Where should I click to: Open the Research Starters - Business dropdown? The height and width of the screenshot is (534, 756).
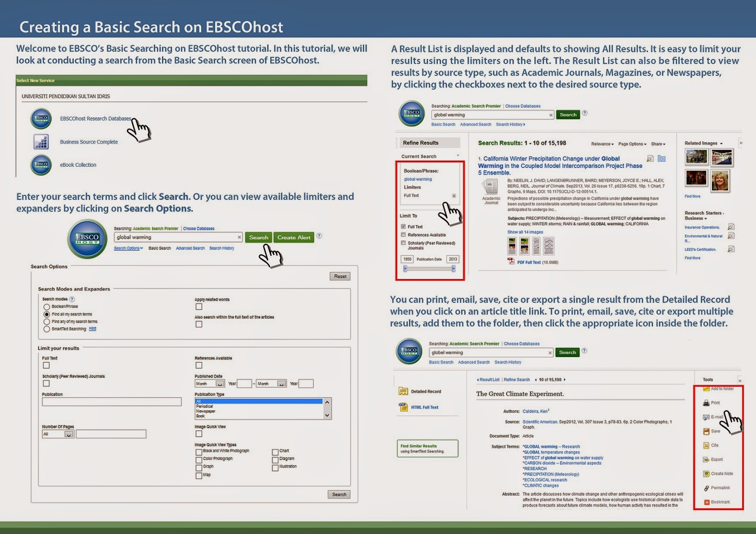coord(704,216)
